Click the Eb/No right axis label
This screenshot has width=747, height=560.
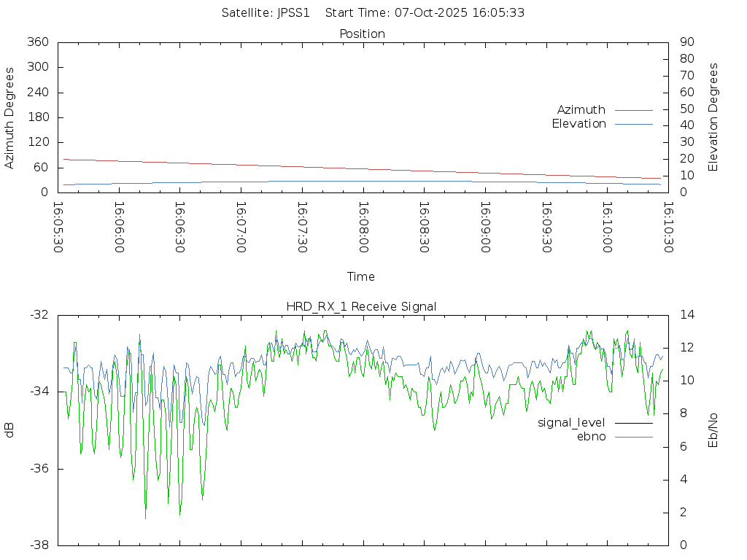point(713,430)
